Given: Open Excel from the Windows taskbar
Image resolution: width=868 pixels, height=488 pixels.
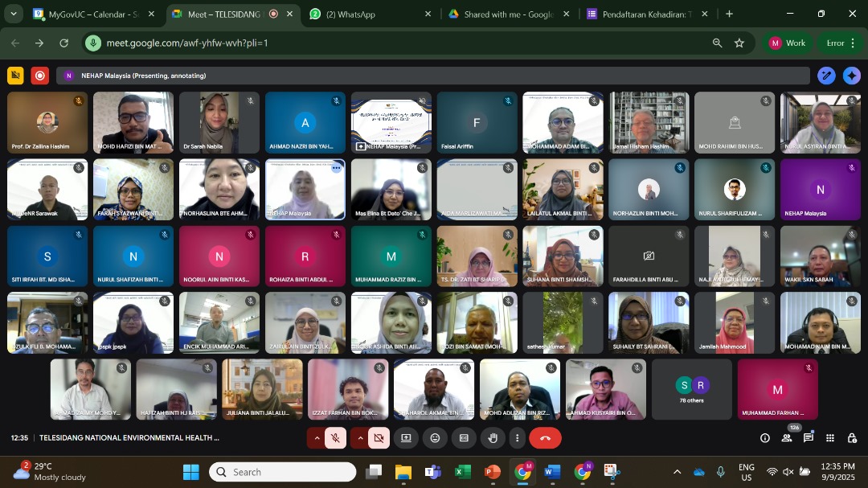Looking at the screenshot, I should point(463,472).
